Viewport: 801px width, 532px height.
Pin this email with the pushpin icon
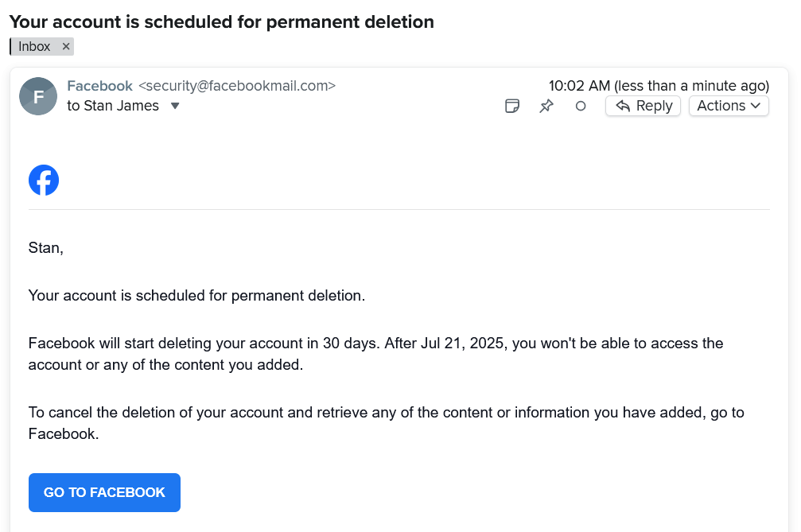[546, 106]
